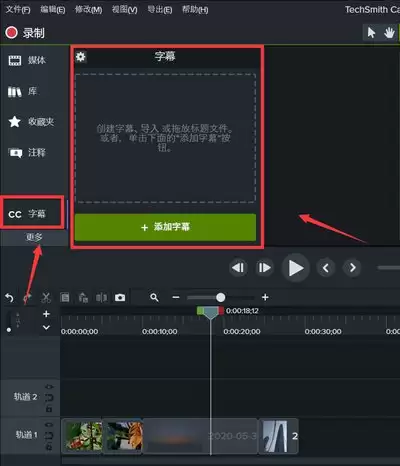Zoom out timeline with minus button
Screen dimensions: 400x466
pyautogui.click(x=176, y=297)
